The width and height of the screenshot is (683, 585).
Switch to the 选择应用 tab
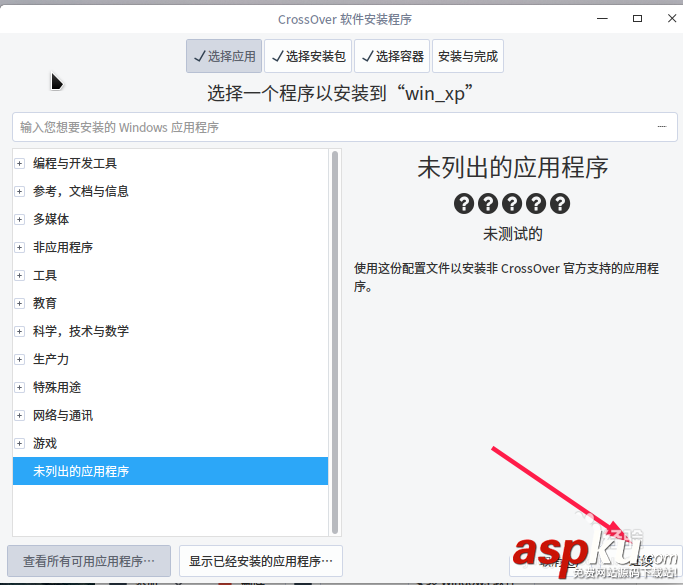tap(224, 56)
